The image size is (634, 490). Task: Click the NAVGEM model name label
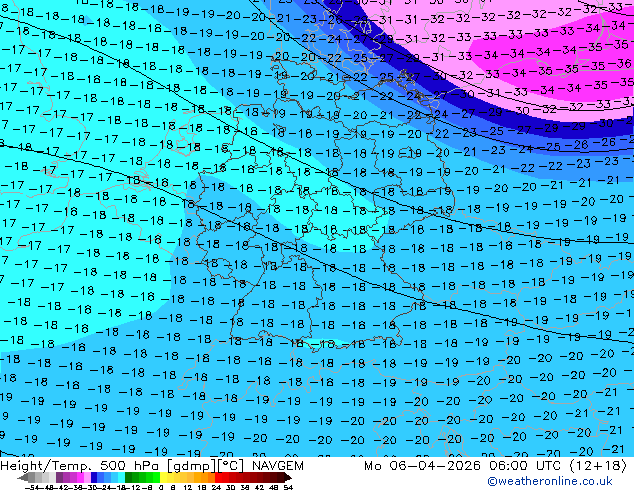click(x=278, y=466)
